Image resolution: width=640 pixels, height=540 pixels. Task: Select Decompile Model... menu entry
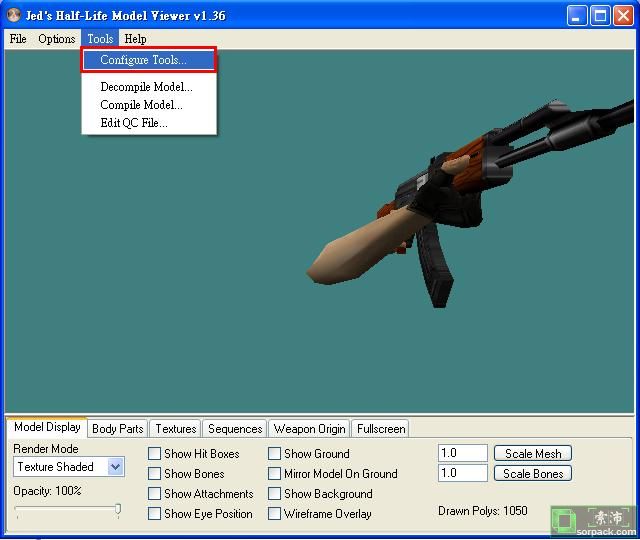[149, 87]
